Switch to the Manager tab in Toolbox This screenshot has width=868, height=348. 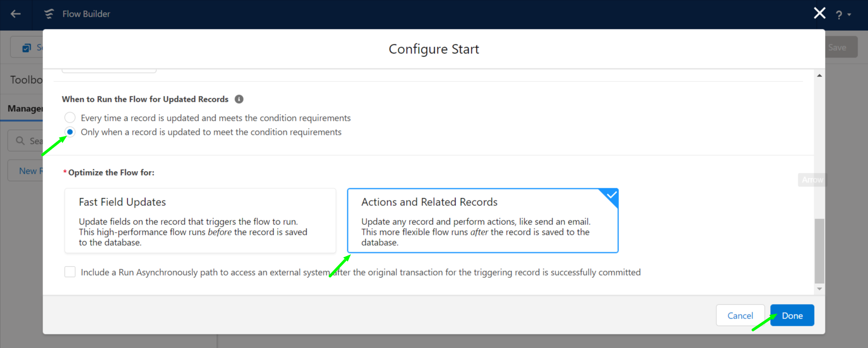coord(25,109)
